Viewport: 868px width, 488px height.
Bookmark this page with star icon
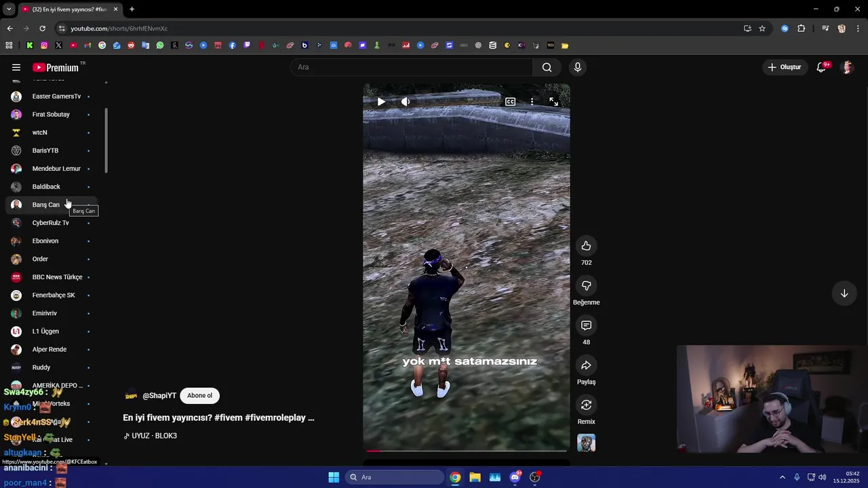(762, 28)
